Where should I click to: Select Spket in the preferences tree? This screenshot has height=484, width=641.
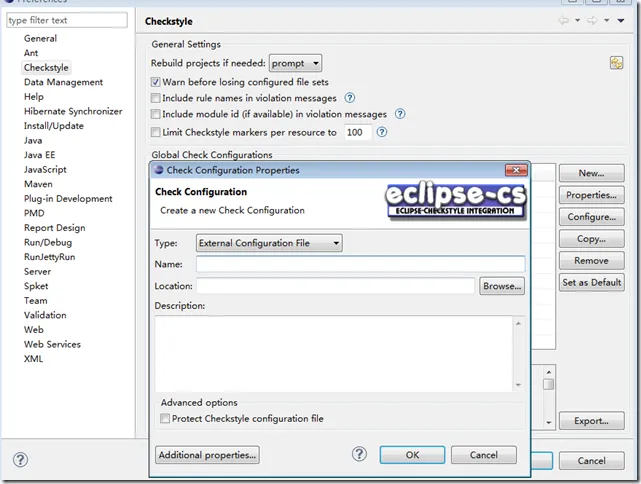pos(36,286)
